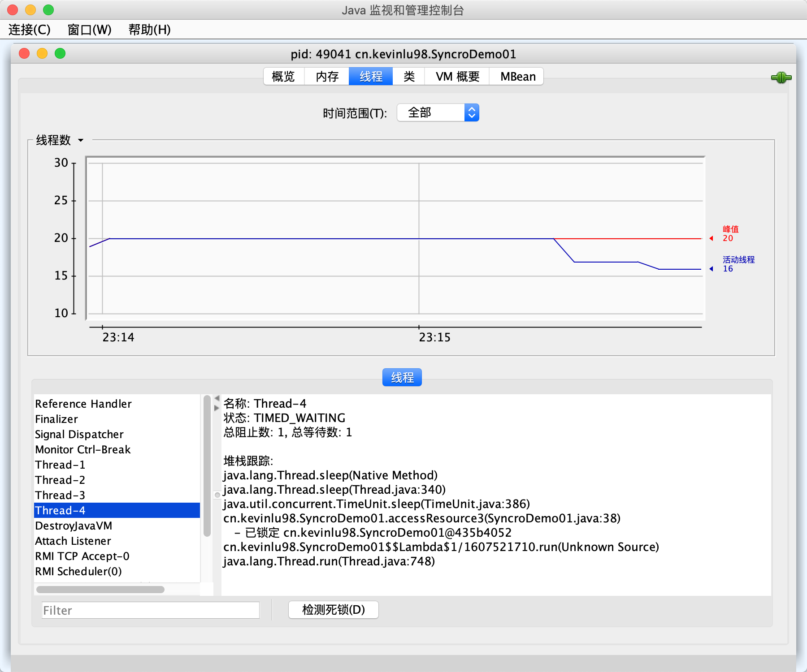Image resolution: width=807 pixels, height=672 pixels.
Task: Open the VM 概要 tab
Action: [457, 77]
